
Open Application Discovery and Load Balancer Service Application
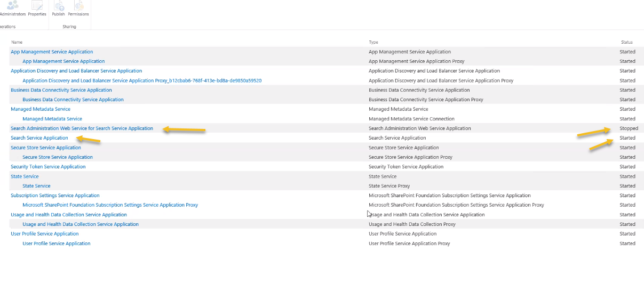[x=76, y=71]
